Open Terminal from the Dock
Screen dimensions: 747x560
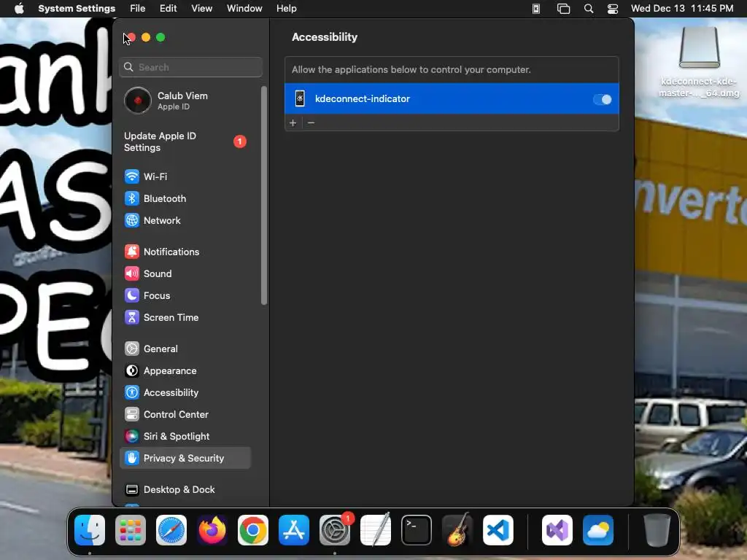click(417, 530)
